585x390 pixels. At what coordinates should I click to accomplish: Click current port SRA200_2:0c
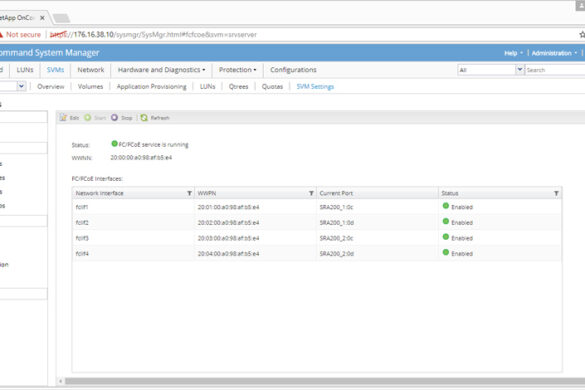(337, 238)
